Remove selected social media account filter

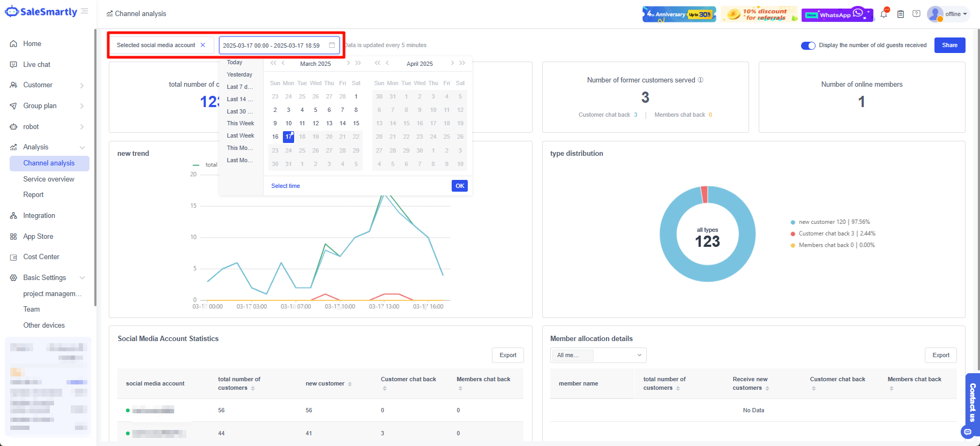point(203,45)
